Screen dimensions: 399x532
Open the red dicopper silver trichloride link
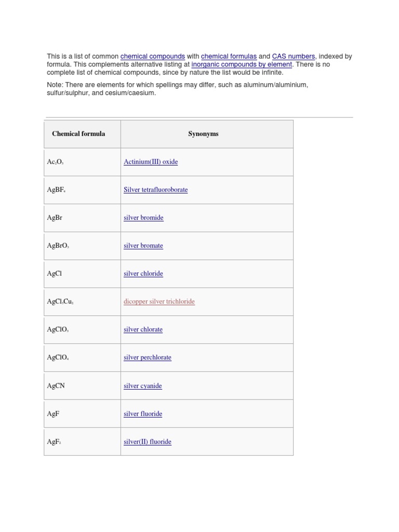(x=159, y=302)
